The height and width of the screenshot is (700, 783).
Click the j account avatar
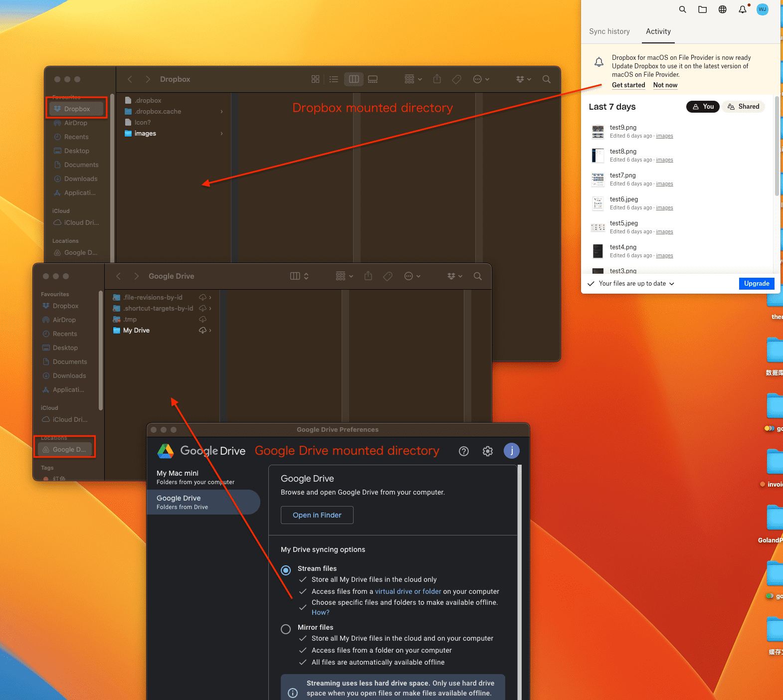point(512,451)
